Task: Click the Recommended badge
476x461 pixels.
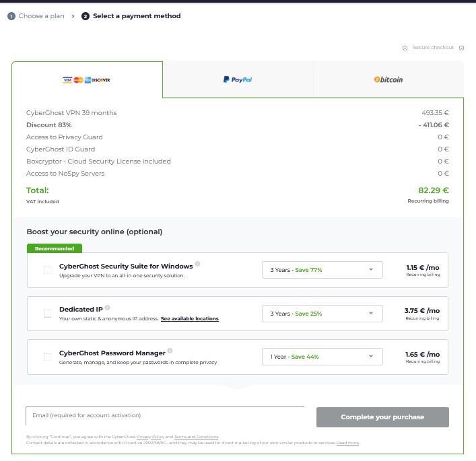Action: [x=55, y=248]
